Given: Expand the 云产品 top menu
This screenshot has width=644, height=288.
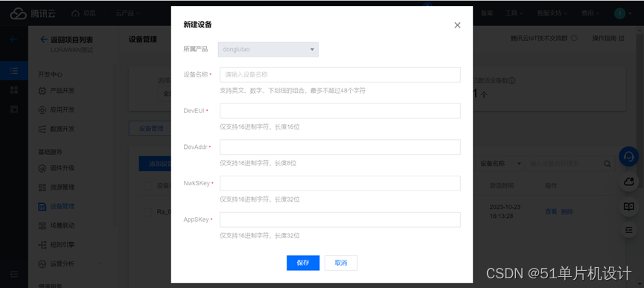Looking at the screenshot, I should pyautogui.click(x=127, y=13).
